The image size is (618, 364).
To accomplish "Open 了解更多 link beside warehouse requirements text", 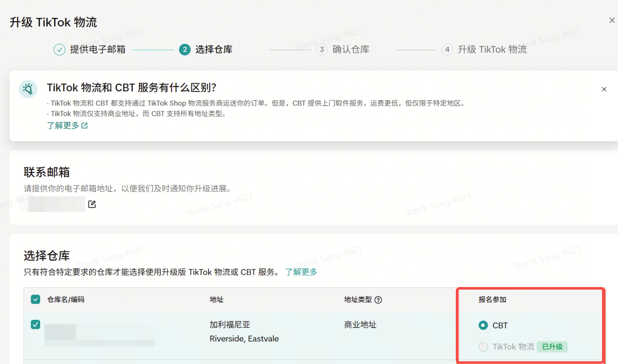I will coord(301,272).
